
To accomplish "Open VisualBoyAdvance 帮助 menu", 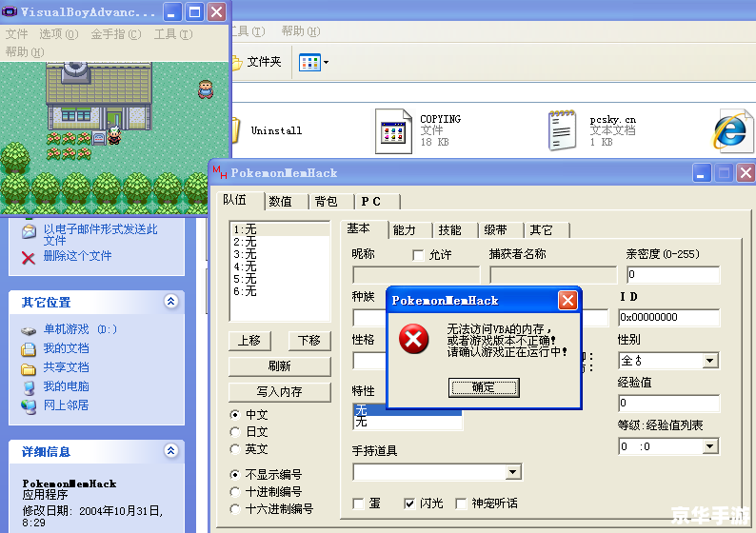I will pyautogui.click(x=25, y=51).
